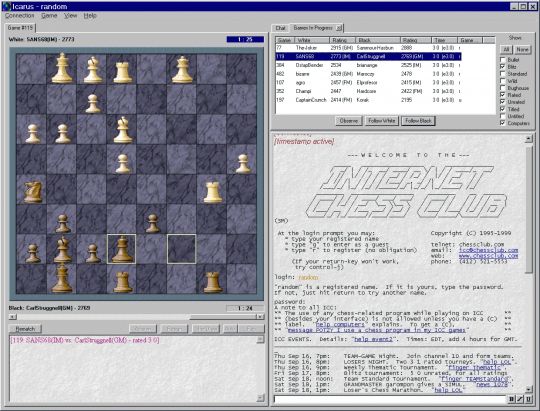Click the Italic formatting button beside command input
540x411 pixels.
pos(520,399)
